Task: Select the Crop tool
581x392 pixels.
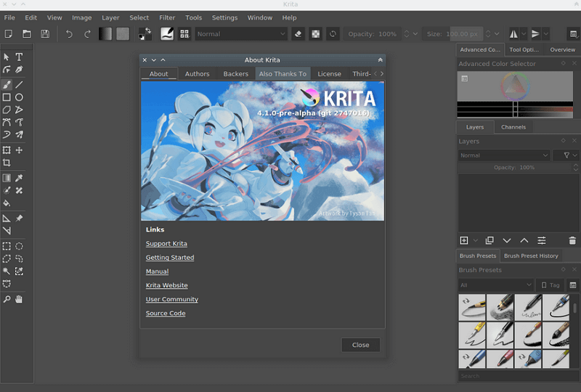Action: tap(7, 164)
